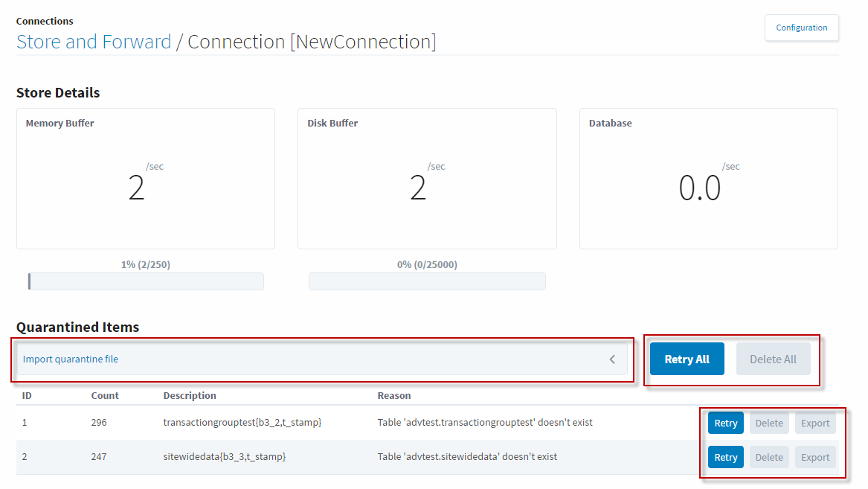Select the Database rate card
Image resolution: width=868 pixels, height=489 pixels.
(708, 179)
